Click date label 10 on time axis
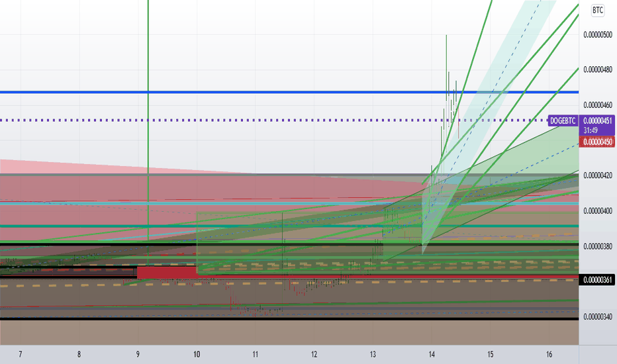617x364 pixels. coord(197,355)
